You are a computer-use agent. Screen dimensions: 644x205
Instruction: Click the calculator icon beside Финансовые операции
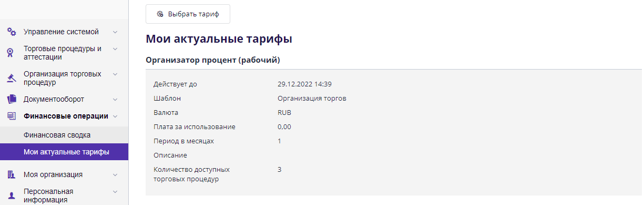pyautogui.click(x=11, y=116)
